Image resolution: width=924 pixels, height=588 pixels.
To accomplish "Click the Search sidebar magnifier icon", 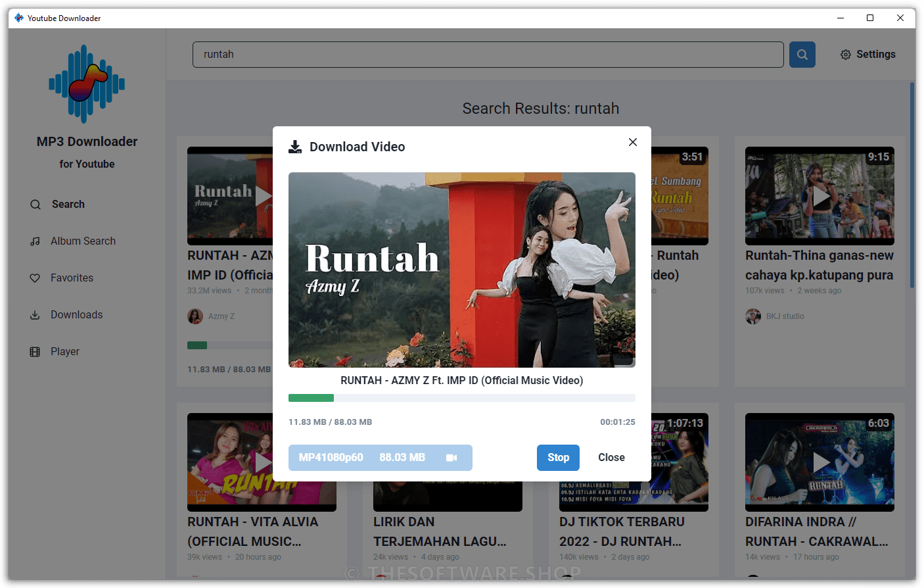I will [35, 205].
